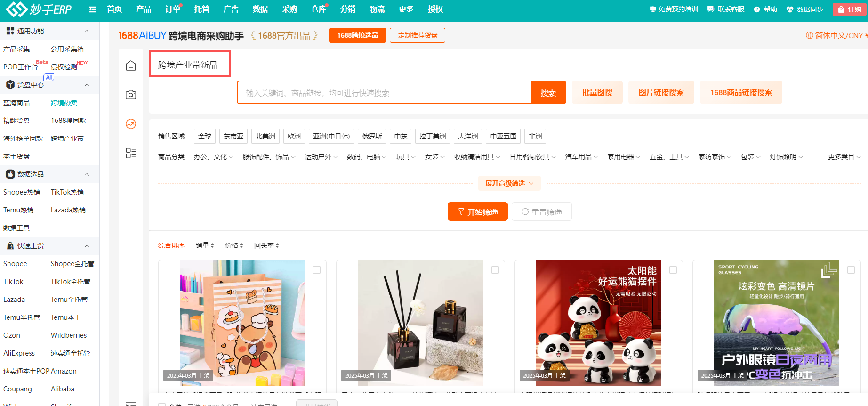Viewport: 868px width, 406px height.
Task: Select 北美洲 sales region
Action: [x=265, y=136]
